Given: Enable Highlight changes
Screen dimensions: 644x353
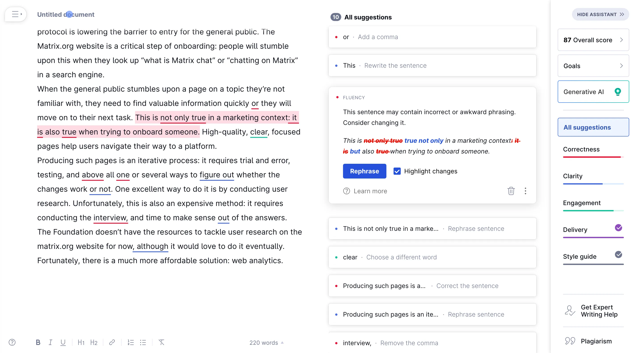Looking at the screenshot, I should point(397,171).
